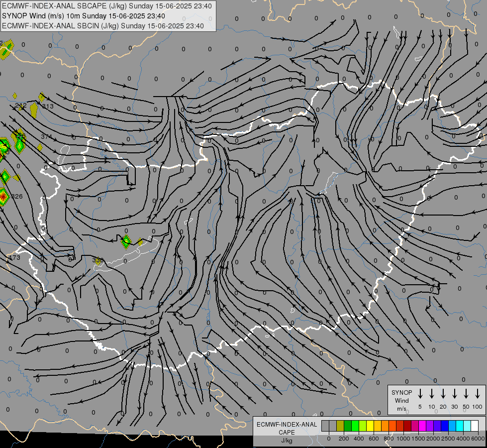
Task: Pick the yellow swatch left of the 600 tick
Action: coord(370,426)
